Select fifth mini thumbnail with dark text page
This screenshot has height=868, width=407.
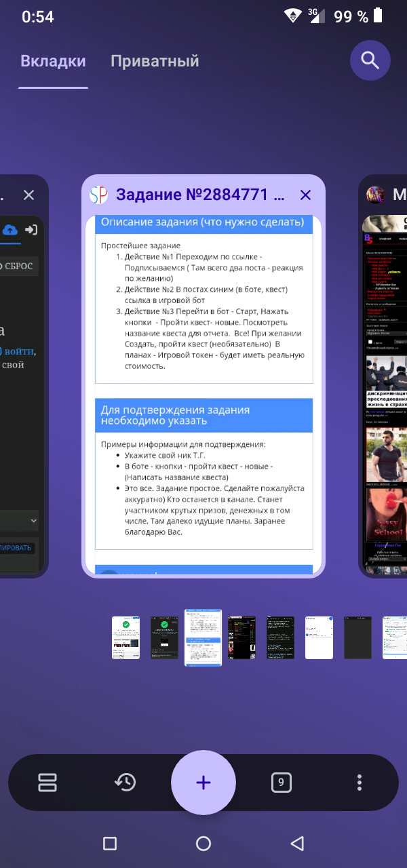pos(280,637)
